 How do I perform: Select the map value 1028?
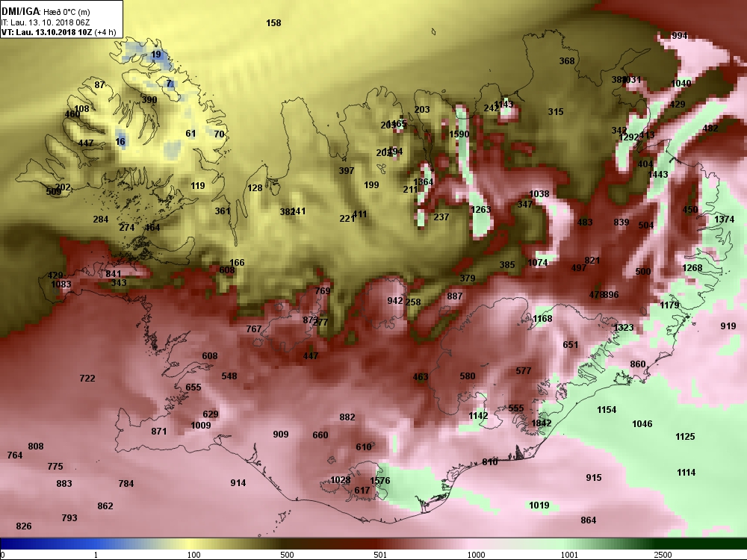click(341, 480)
